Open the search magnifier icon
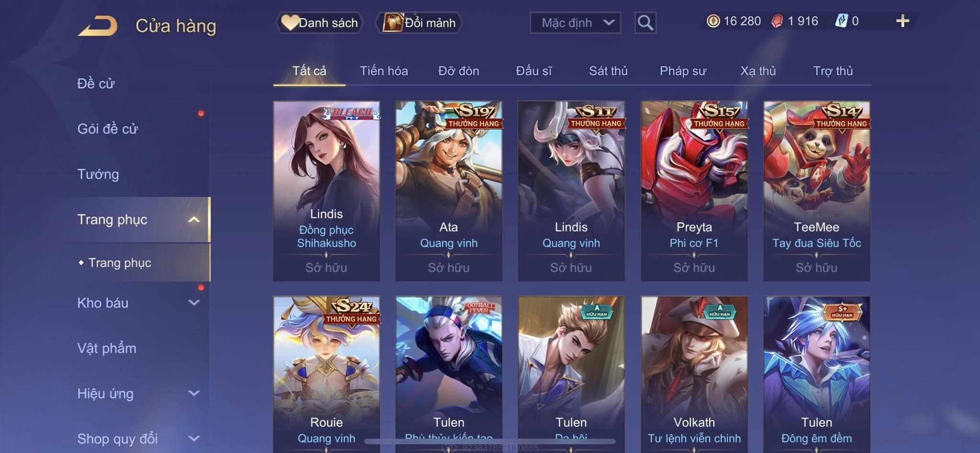Screen dimensions: 980x453 coord(645,23)
